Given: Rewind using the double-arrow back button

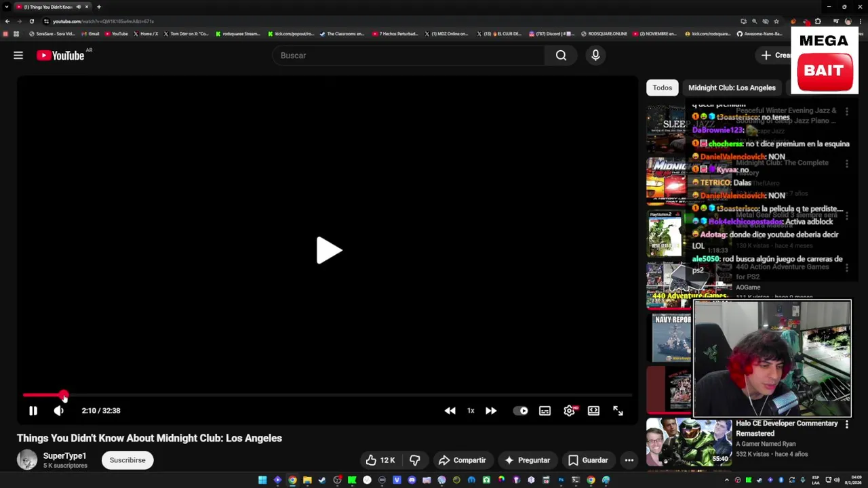Looking at the screenshot, I should click(x=450, y=411).
